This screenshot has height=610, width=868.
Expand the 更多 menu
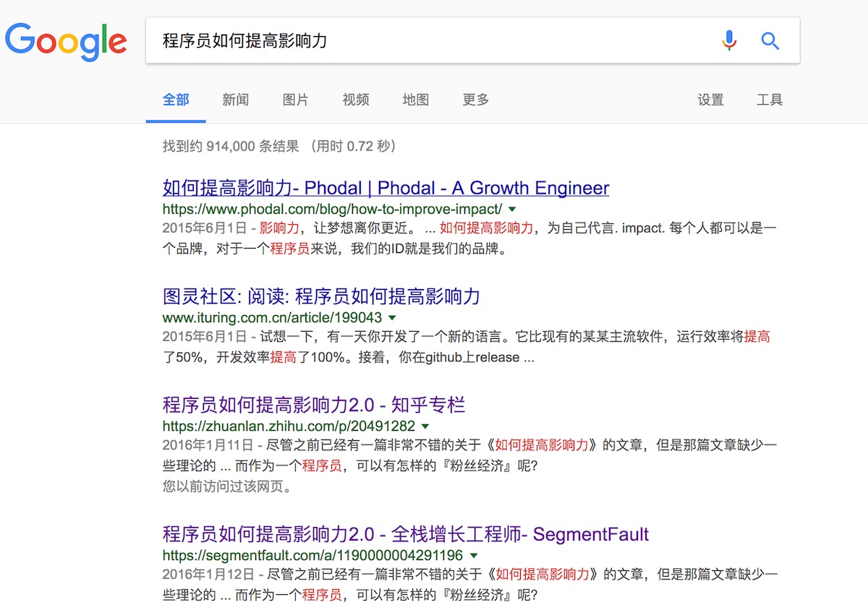coord(476,100)
